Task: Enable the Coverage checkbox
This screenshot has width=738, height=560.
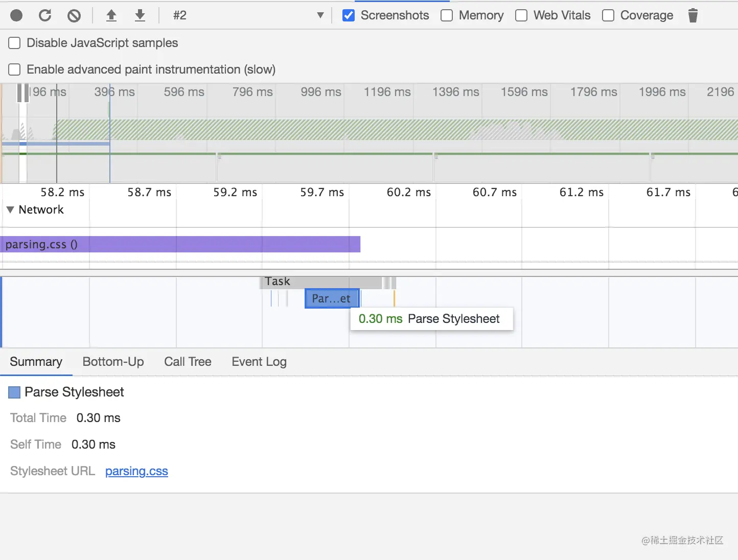Action: pos(608,15)
